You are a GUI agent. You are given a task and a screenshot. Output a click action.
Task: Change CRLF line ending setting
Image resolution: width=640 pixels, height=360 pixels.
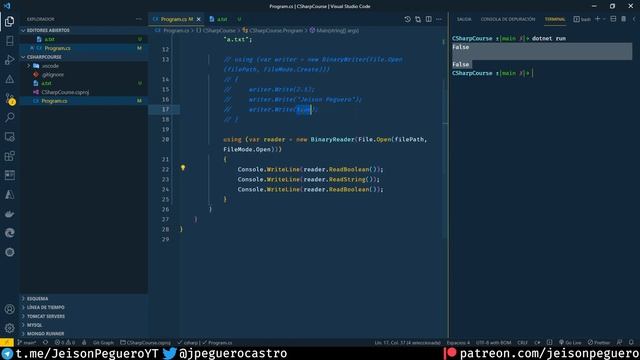coord(522,342)
